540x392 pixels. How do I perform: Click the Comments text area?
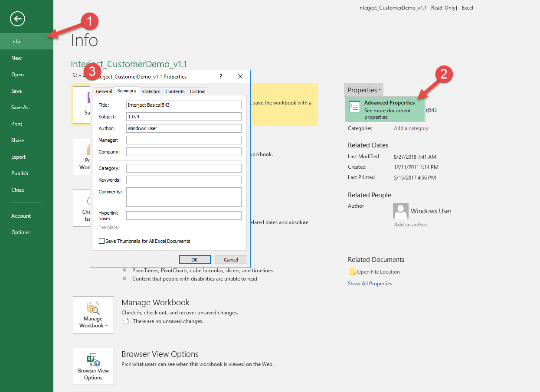tap(184, 197)
